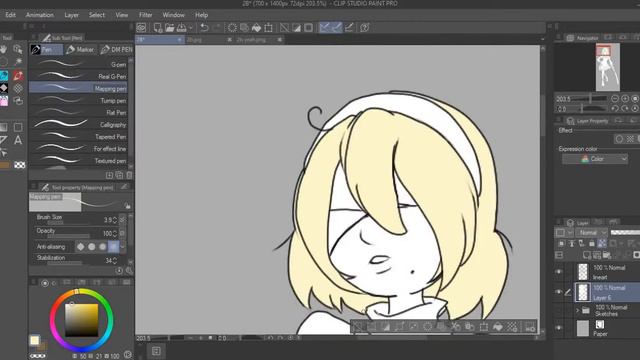Select the Textured pen sub tool

[x=78, y=160]
